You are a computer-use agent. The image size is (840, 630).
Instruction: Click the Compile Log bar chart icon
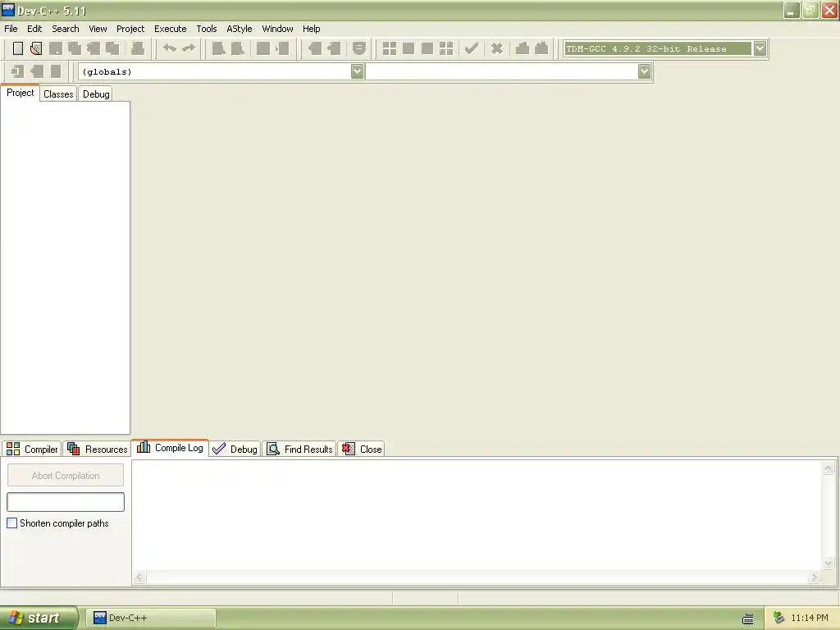tap(144, 447)
